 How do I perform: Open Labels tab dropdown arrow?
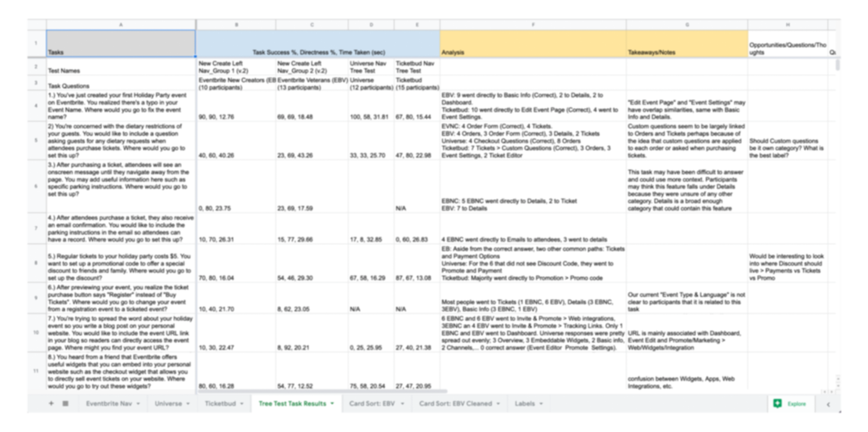[541, 404]
